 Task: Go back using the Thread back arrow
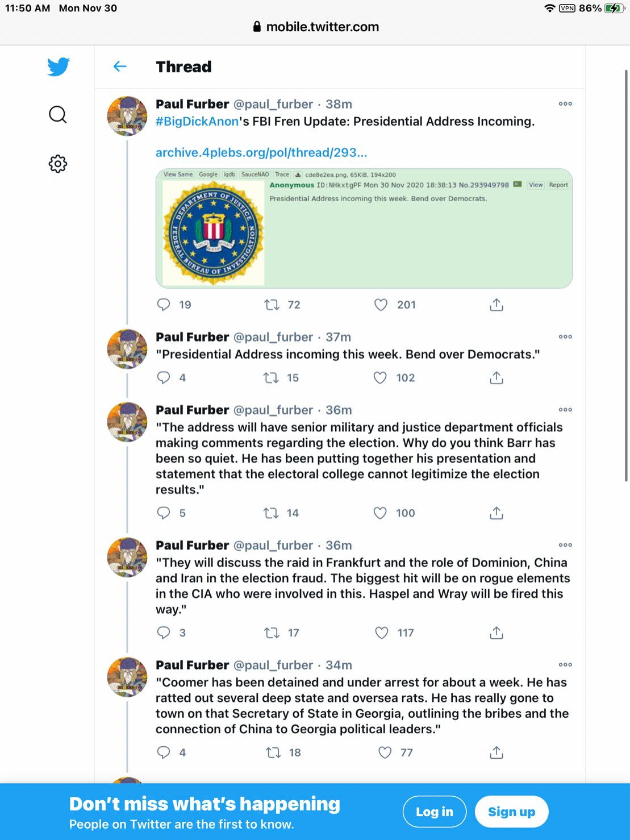pyautogui.click(x=120, y=66)
